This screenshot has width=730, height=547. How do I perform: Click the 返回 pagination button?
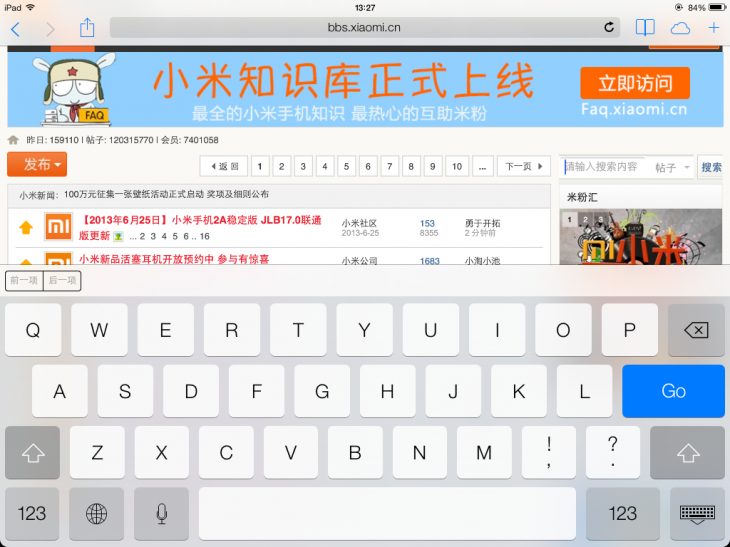[x=225, y=166]
